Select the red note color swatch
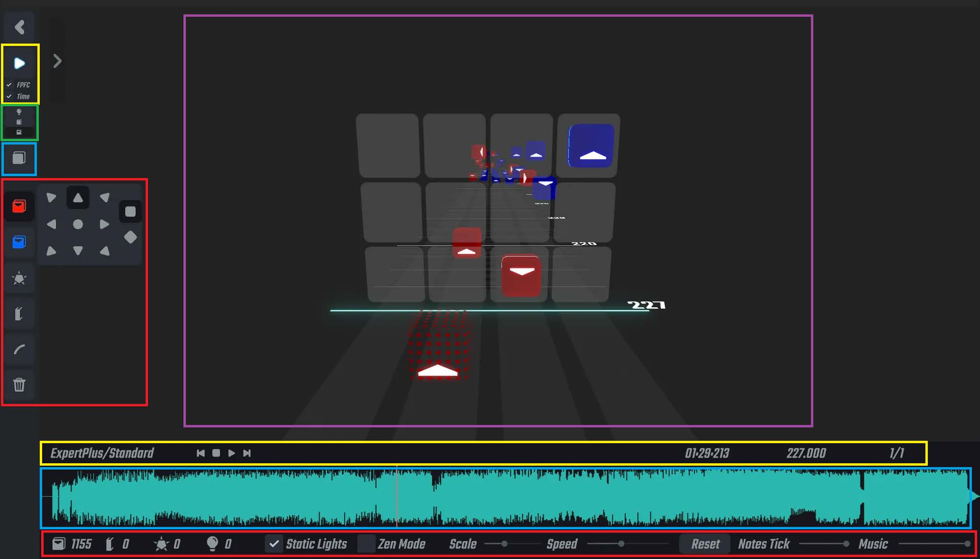 click(18, 206)
